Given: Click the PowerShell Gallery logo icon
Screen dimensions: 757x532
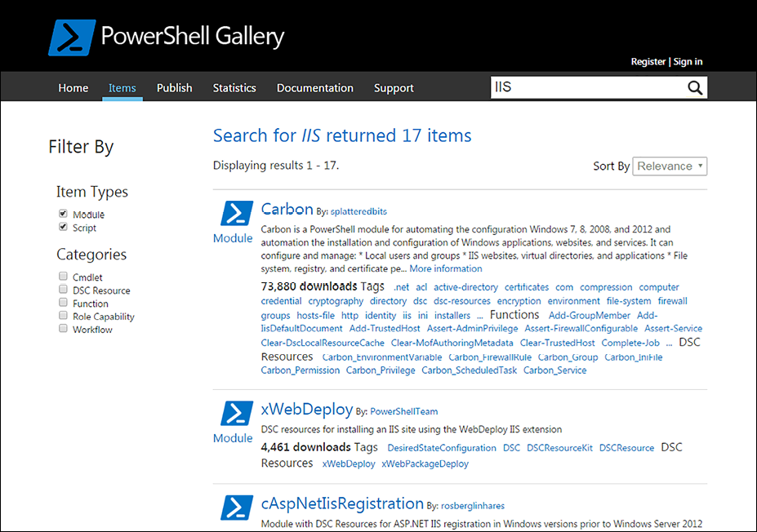Looking at the screenshot, I should click(x=72, y=38).
